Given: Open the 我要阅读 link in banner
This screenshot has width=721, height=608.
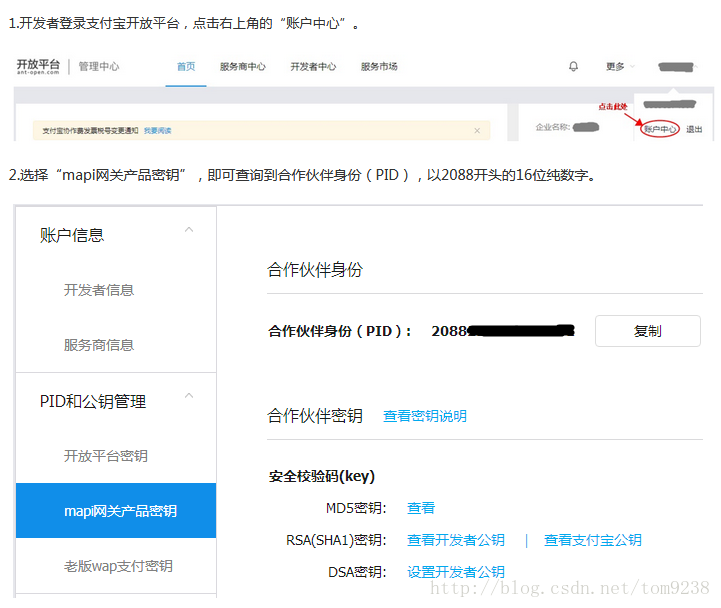Looking at the screenshot, I should click(x=157, y=131).
